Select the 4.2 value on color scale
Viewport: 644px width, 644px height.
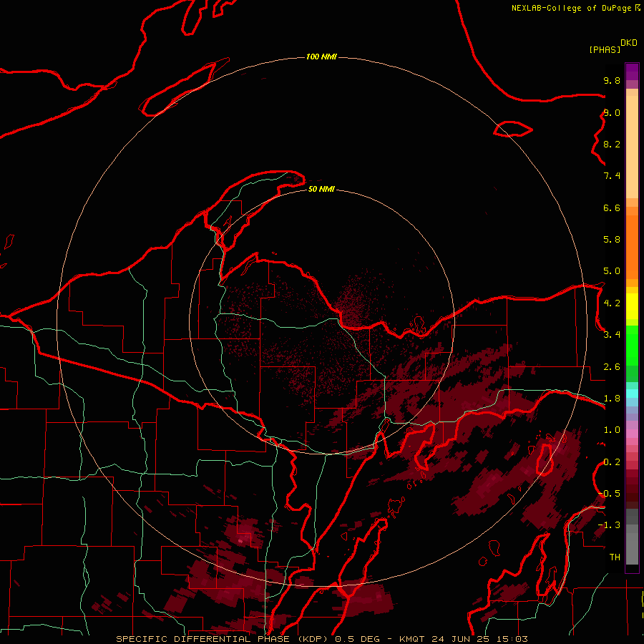pyautogui.click(x=612, y=303)
